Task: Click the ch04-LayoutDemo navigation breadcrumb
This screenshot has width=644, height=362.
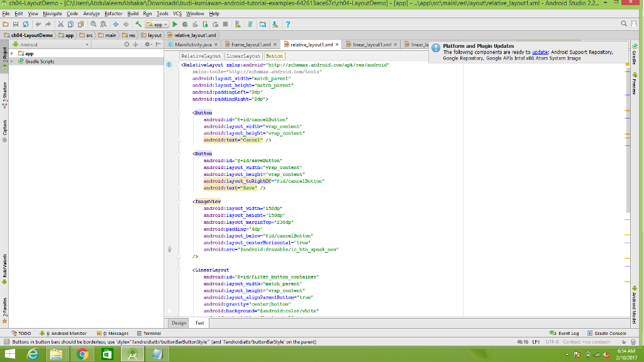Action: [29, 35]
